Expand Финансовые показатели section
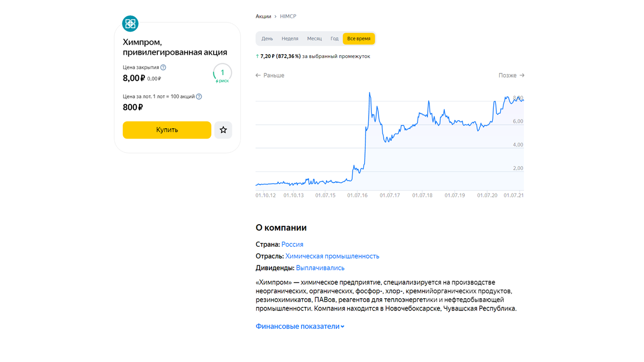This screenshot has width=644, height=362. coord(300,326)
